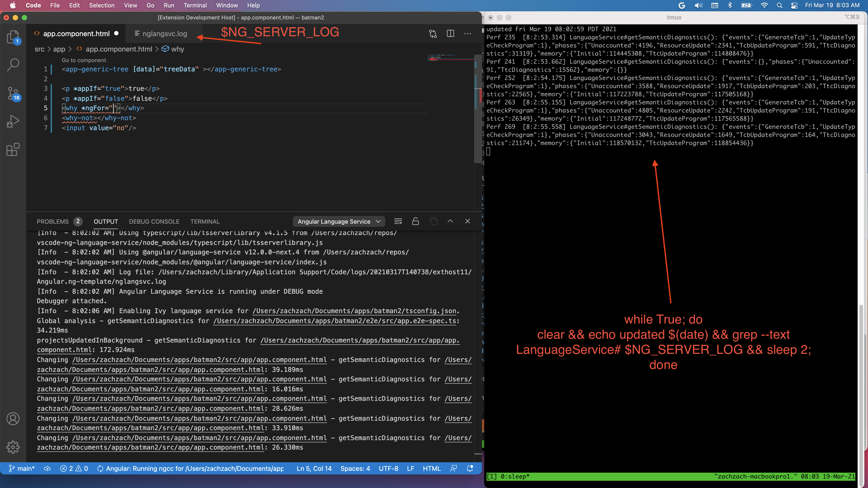Click the keyboard input source icon
The height and width of the screenshot is (488, 868).
click(714, 5)
